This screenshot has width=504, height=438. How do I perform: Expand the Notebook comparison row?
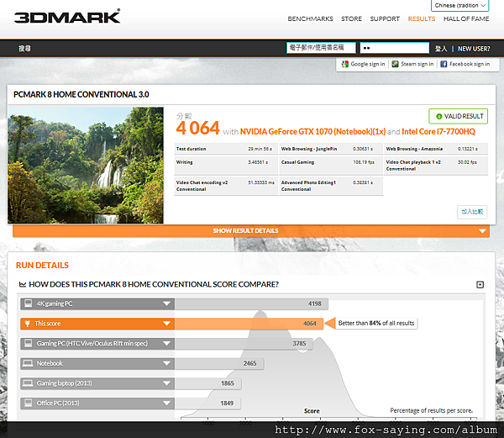click(x=166, y=363)
